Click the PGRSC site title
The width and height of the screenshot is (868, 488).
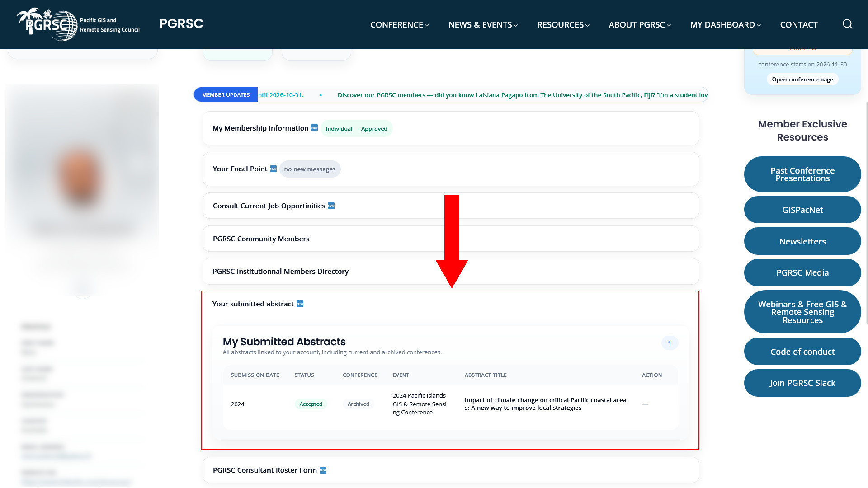[181, 23]
